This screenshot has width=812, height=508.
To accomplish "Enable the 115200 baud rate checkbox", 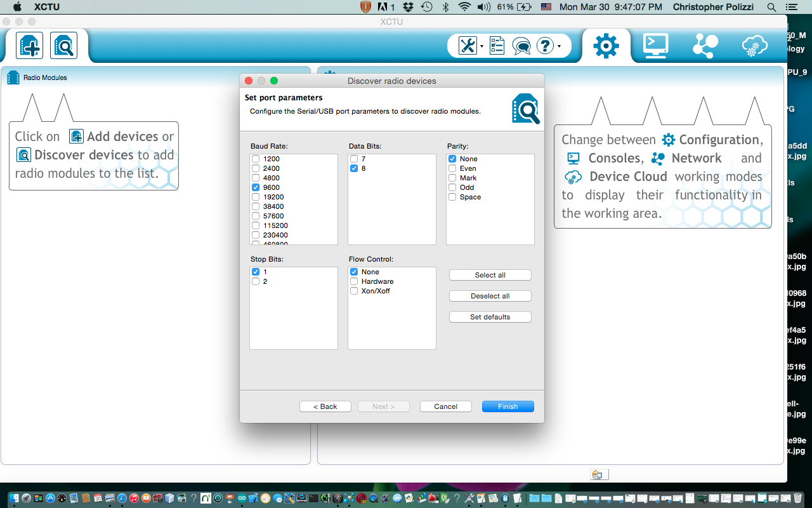I will pos(256,225).
